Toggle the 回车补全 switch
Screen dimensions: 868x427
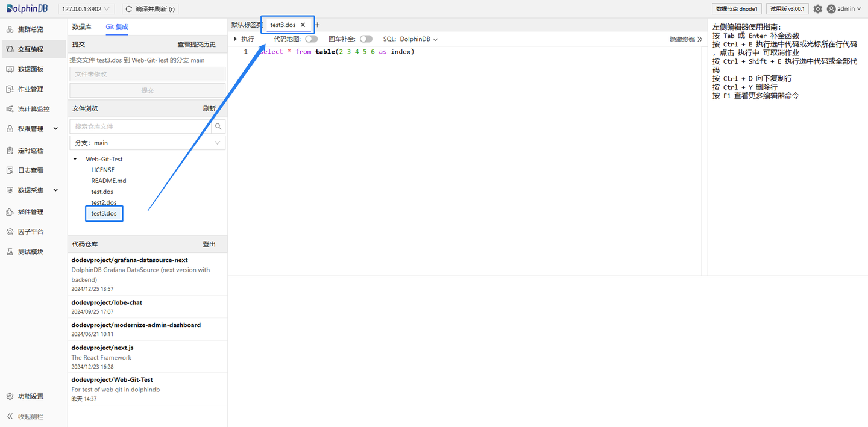pos(366,39)
